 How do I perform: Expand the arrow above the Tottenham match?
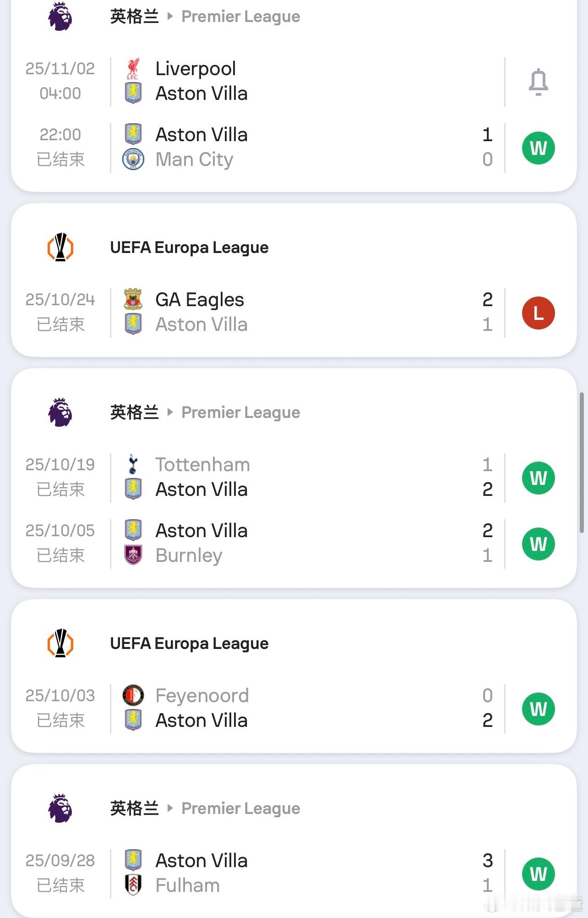point(170,412)
